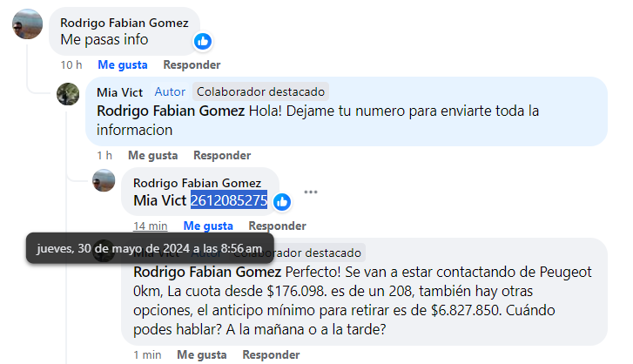Click Mia Vict's profile avatar
The height and width of the screenshot is (364, 633).
pyautogui.click(x=69, y=94)
